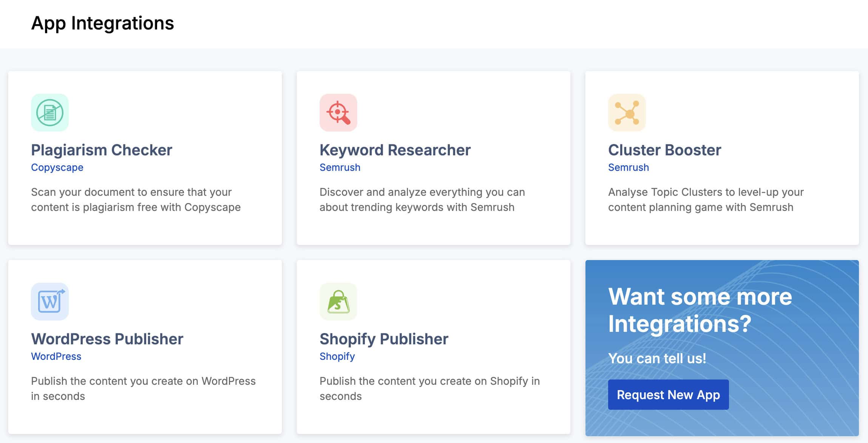This screenshot has width=868, height=443.
Task: Click 'Publish the content you create on Shopify' text
Action: (x=429, y=389)
